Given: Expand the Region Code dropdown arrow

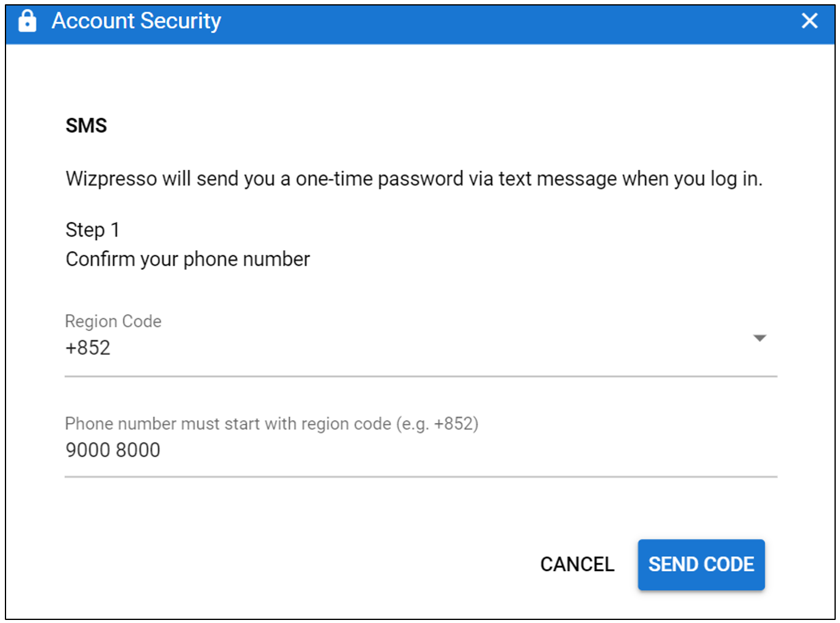Looking at the screenshot, I should click(x=759, y=338).
